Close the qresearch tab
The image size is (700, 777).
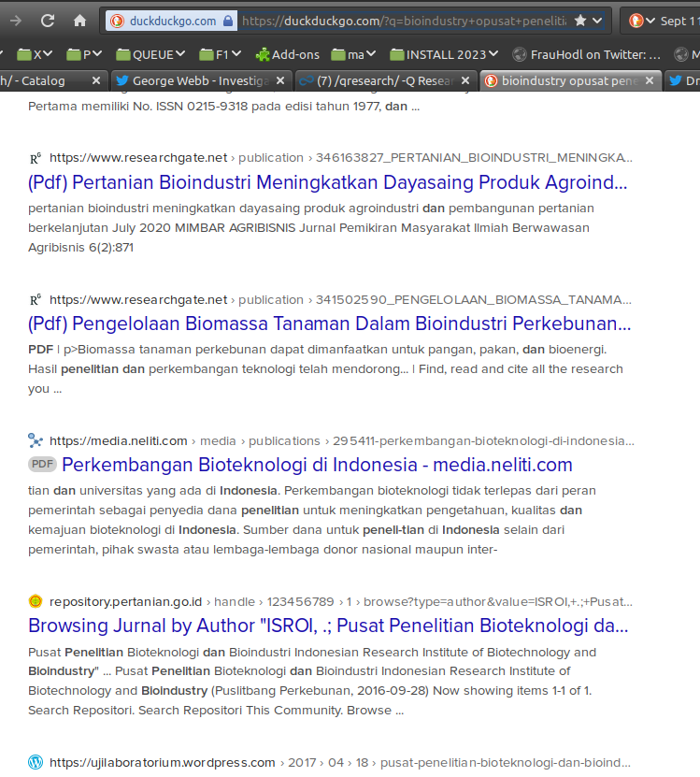pyautogui.click(x=465, y=80)
